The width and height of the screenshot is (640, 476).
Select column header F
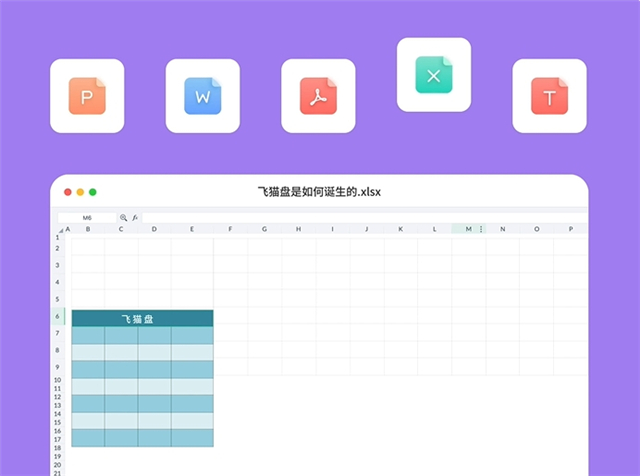[230, 229]
